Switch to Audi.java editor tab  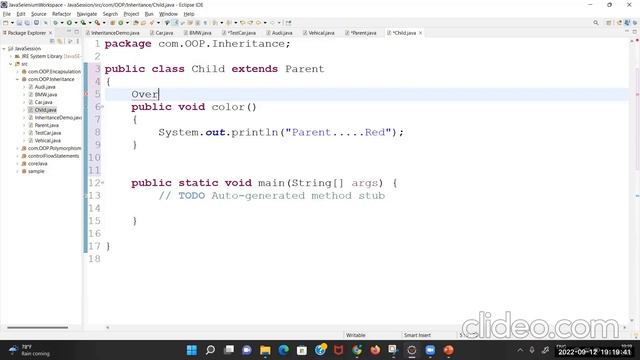click(x=280, y=33)
